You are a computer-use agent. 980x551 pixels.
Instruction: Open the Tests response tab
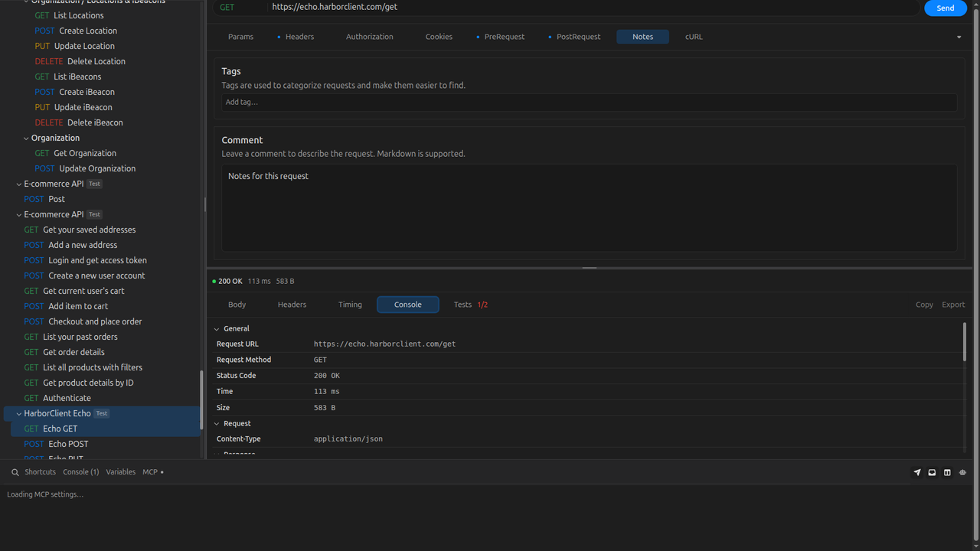470,305
